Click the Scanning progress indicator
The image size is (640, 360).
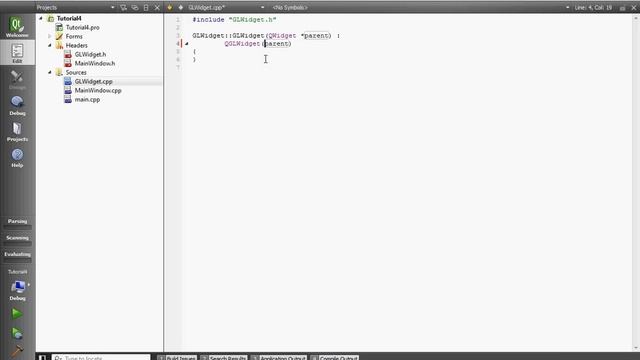[17, 240]
